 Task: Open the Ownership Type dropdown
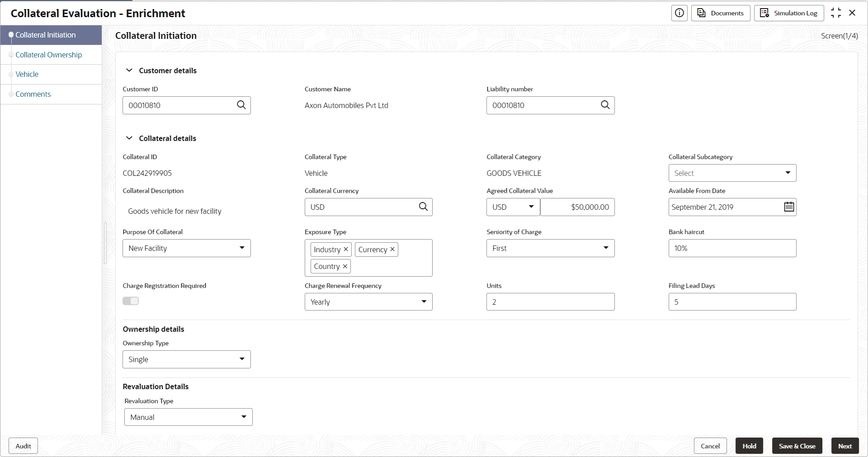coord(187,359)
